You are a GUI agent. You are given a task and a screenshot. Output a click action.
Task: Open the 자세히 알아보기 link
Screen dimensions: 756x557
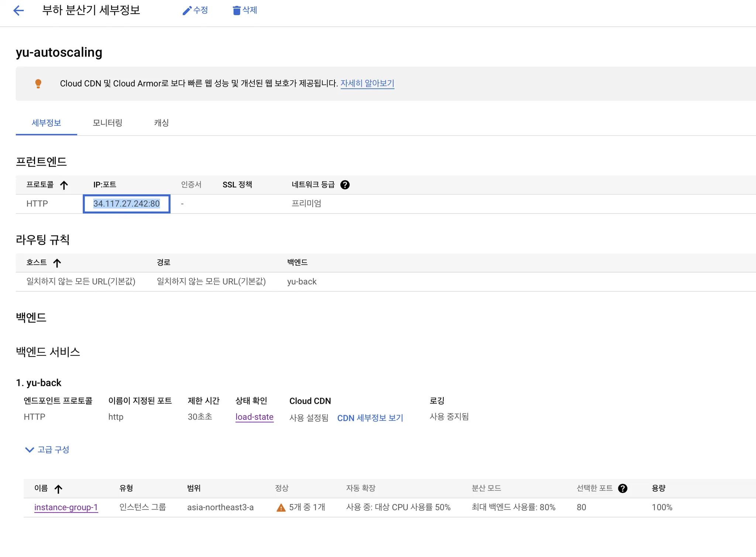pos(367,83)
